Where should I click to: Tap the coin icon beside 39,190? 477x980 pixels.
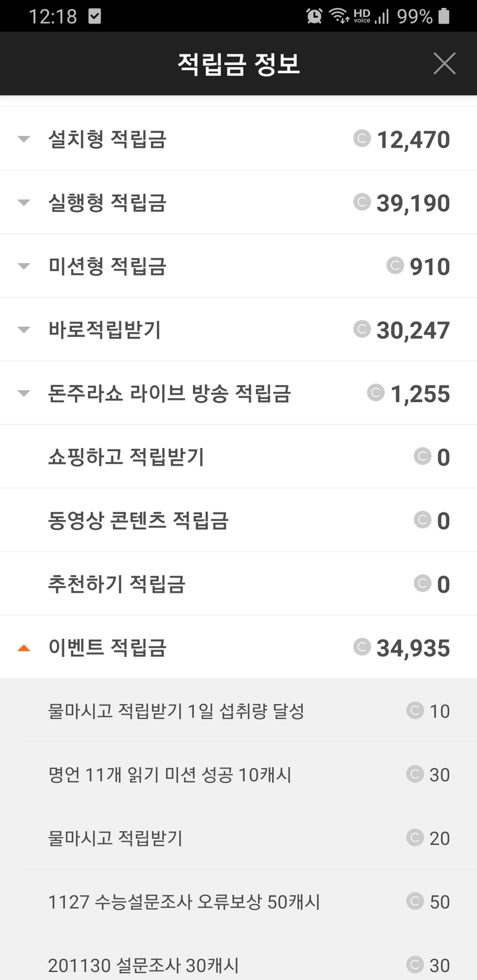pos(361,202)
